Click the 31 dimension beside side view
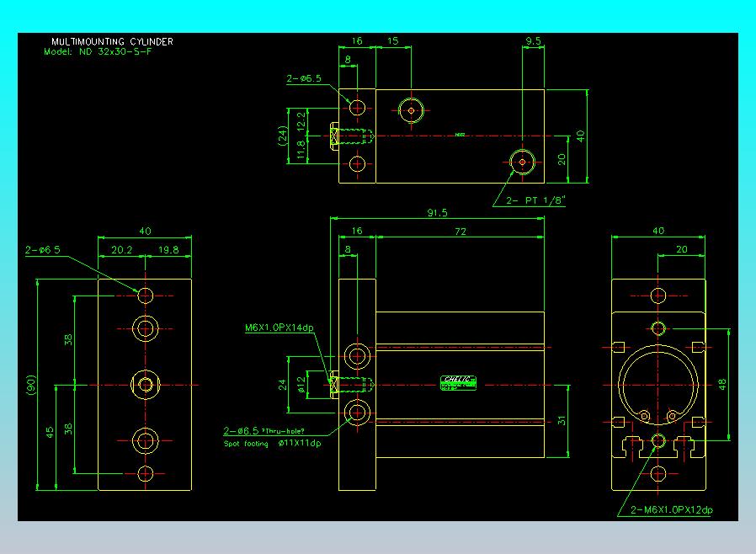756x554 pixels. (x=562, y=421)
